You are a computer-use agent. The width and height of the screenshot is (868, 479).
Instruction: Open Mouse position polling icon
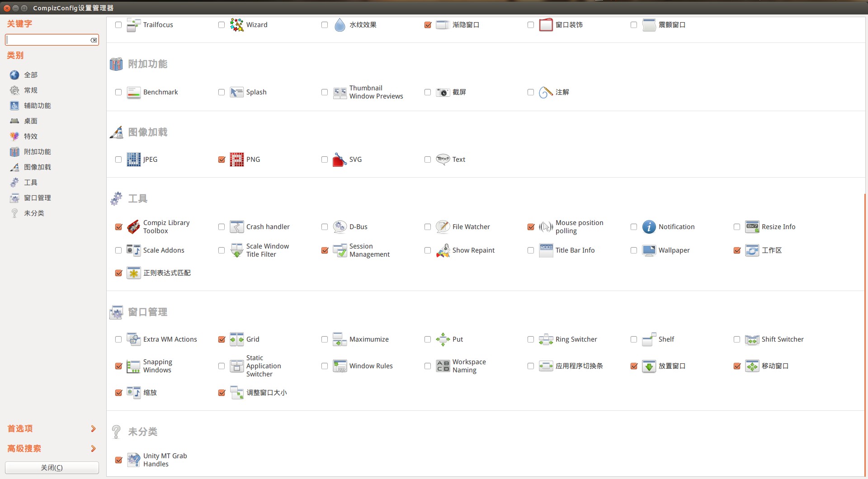[546, 227]
